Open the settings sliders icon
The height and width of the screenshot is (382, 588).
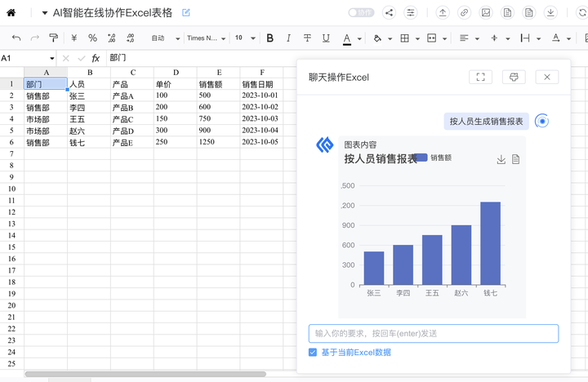coord(411,13)
